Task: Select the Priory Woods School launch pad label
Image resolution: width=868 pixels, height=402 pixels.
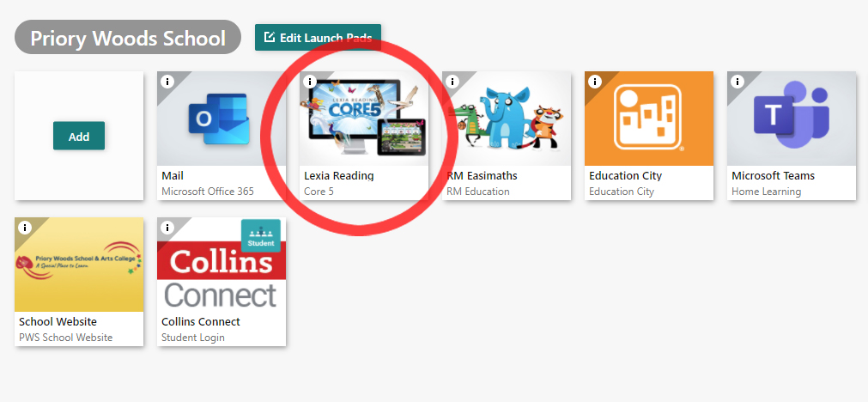Action: pyautogui.click(x=128, y=37)
